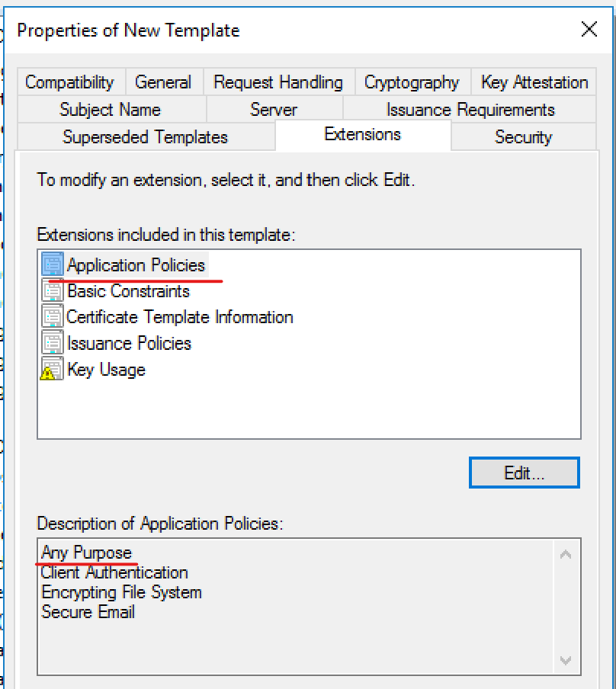This screenshot has height=689, width=616.
Task: Select Basic Constraints in the extensions list
Action: click(128, 291)
